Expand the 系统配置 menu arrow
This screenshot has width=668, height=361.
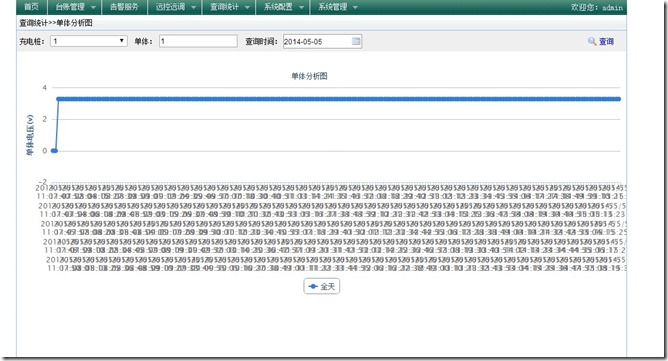[302, 7]
